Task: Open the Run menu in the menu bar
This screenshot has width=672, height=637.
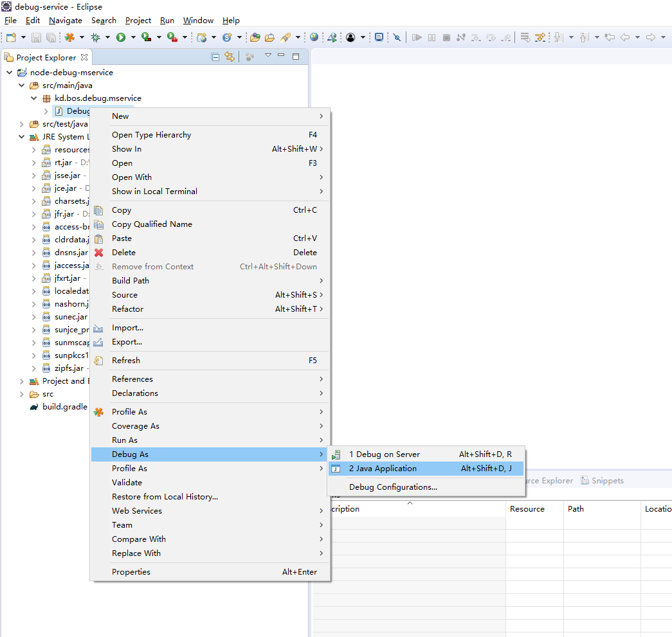Action: click(x=167, y=21)
